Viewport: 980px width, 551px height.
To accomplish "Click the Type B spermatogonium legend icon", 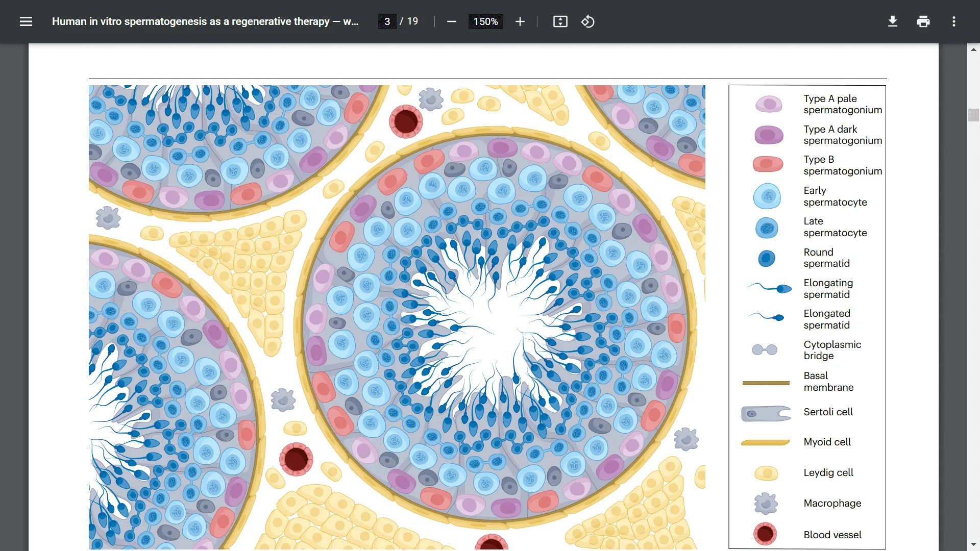I will click(x=768, y=164).
